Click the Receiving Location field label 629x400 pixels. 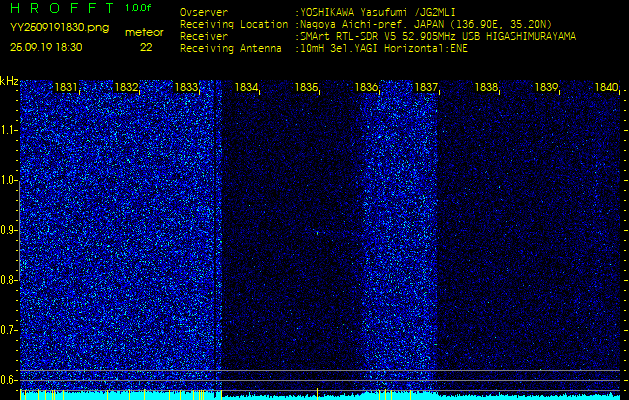[234, 24]
